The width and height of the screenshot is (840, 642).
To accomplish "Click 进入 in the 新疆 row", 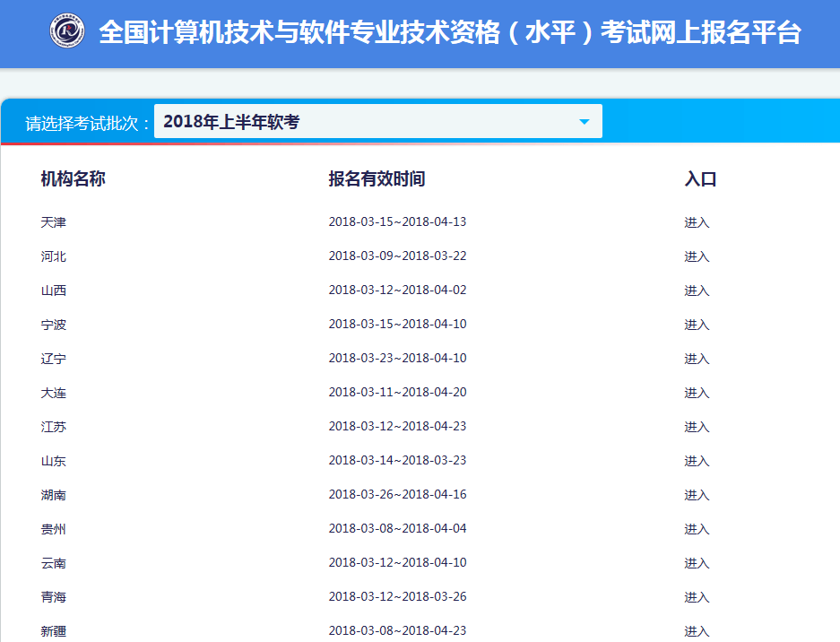I will tap(697, 631).
